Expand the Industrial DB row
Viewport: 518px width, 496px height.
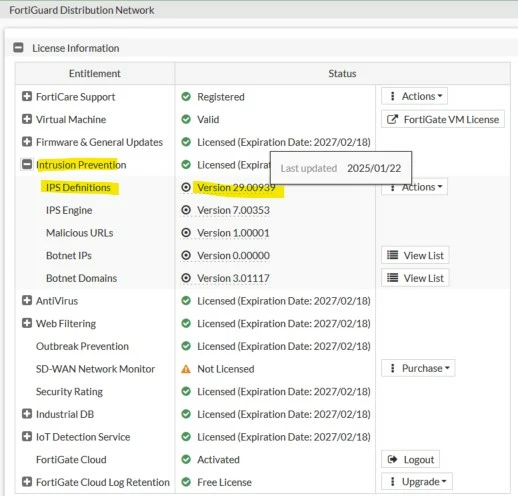(x=27, y=414)
